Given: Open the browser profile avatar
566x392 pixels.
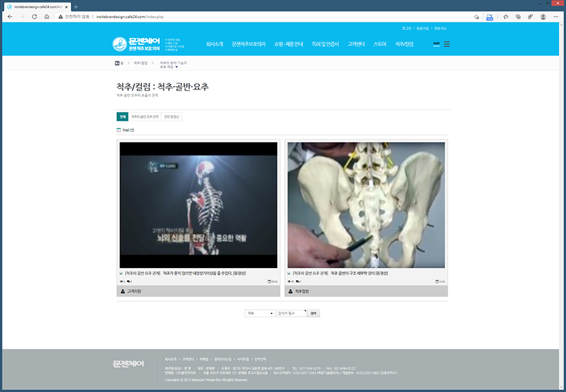Looking at the screenshot, I should (543, 17).
